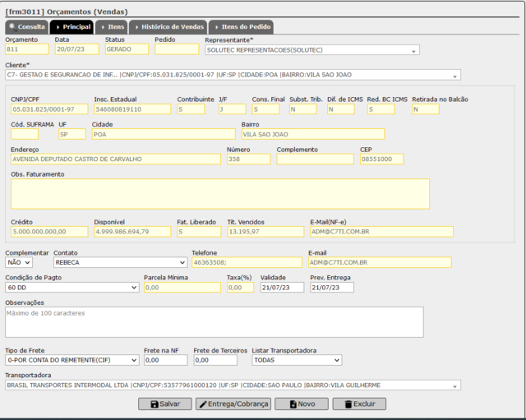
Task: Click the magnifier icon on Consulta tab
Action: coord(13,27)
